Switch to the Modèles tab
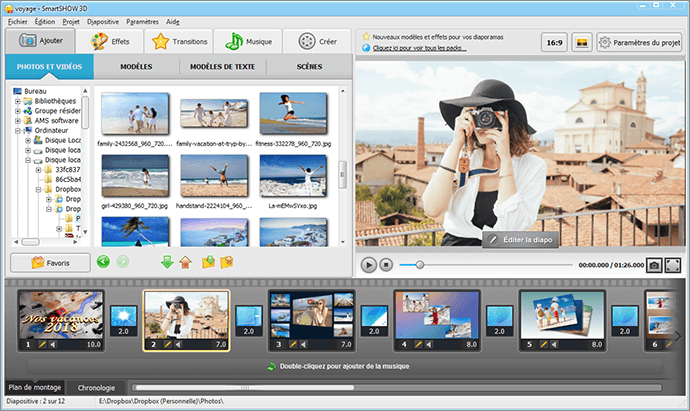690x411 pixels. [x=136, y=66]
